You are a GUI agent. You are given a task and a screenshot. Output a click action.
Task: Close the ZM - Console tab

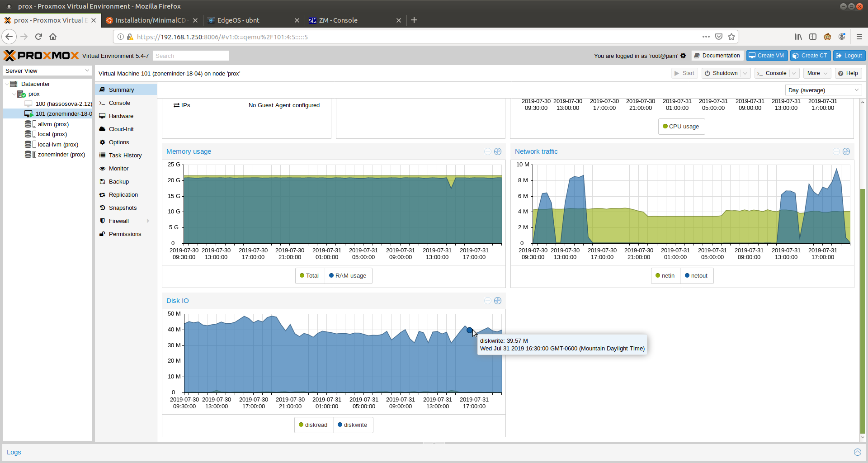399,20
